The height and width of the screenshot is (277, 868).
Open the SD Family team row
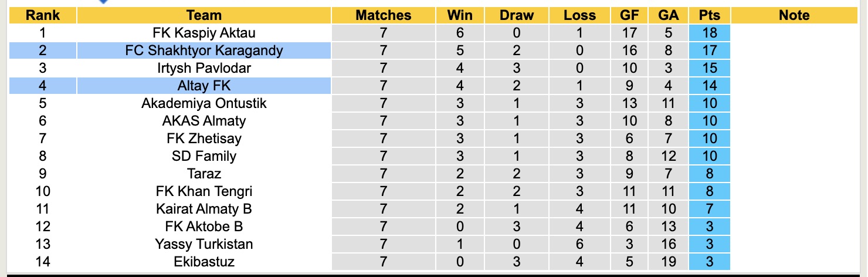[204, 156]
